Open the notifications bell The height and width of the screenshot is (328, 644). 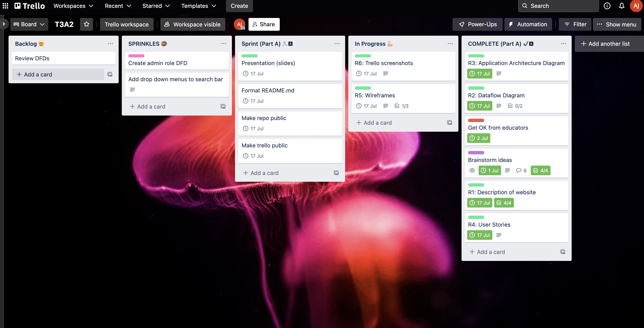(622, 6)
